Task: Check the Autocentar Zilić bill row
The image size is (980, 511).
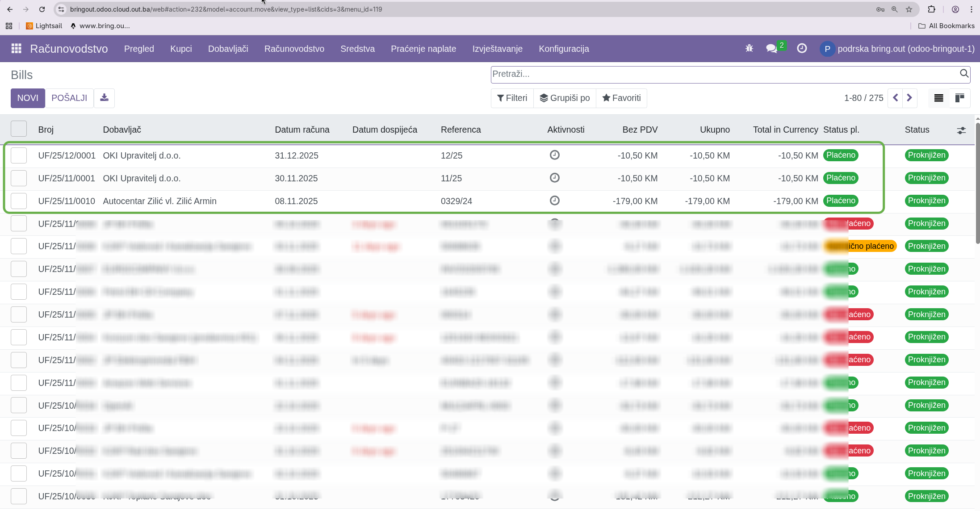Action: [19, 201]
